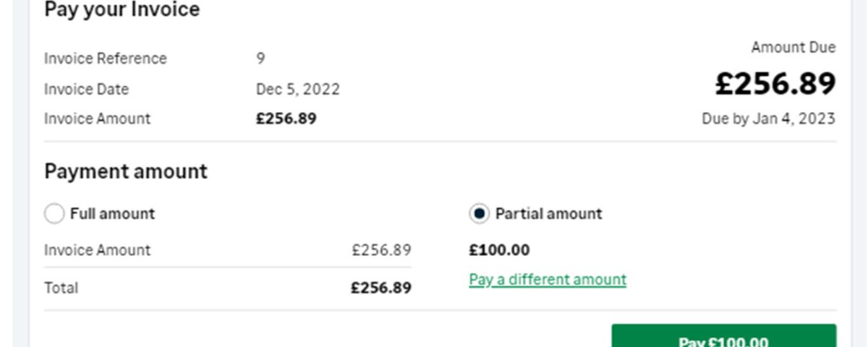The width and height of the screenshot is (868, 347).
Task: Click the large £256.89 amount due figure
Action: (775, 83)
